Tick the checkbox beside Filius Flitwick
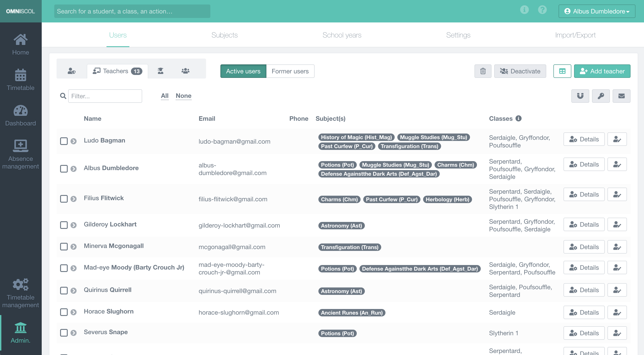644x355 pixels. tap(64, 199)
